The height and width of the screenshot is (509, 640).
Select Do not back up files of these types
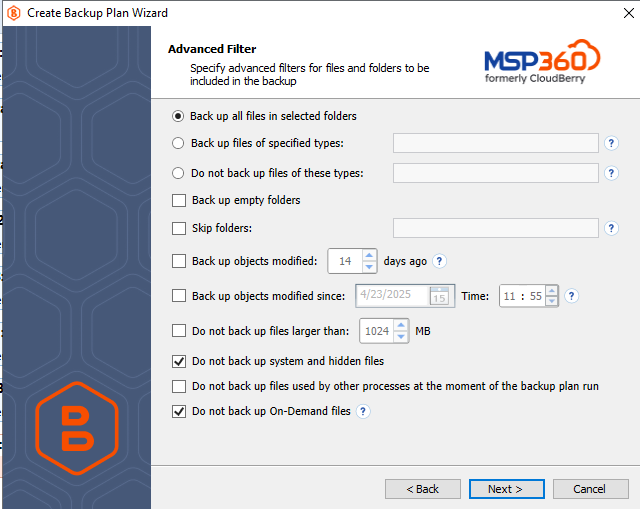point(178,173)
